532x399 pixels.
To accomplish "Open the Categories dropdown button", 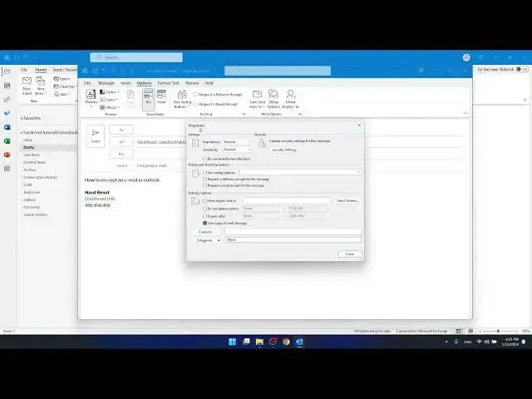I will (208, 240).
